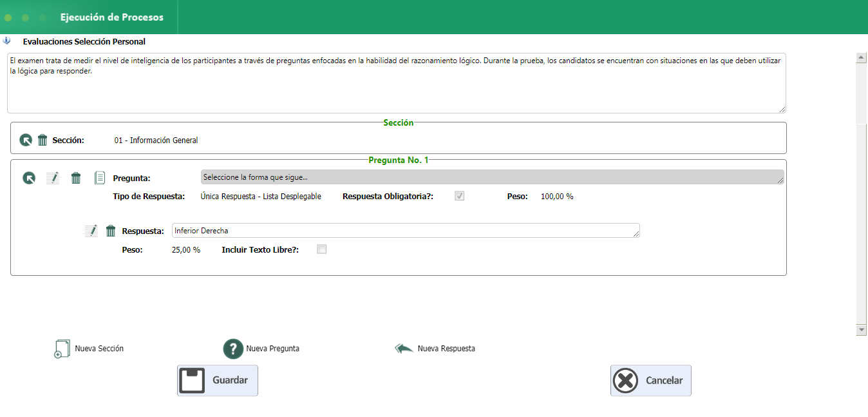The image size is (868, 417).
Task: Click the Nueva Sección text label
Action: point(99,349)
